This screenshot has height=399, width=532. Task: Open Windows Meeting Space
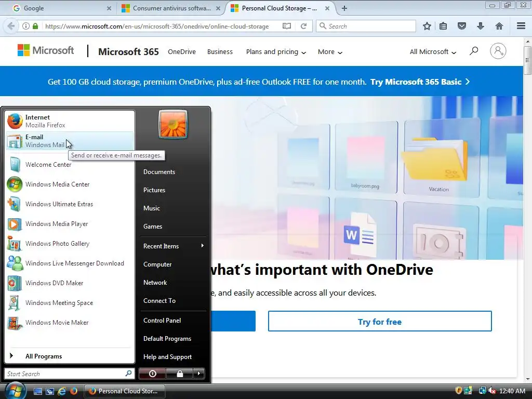70,303
